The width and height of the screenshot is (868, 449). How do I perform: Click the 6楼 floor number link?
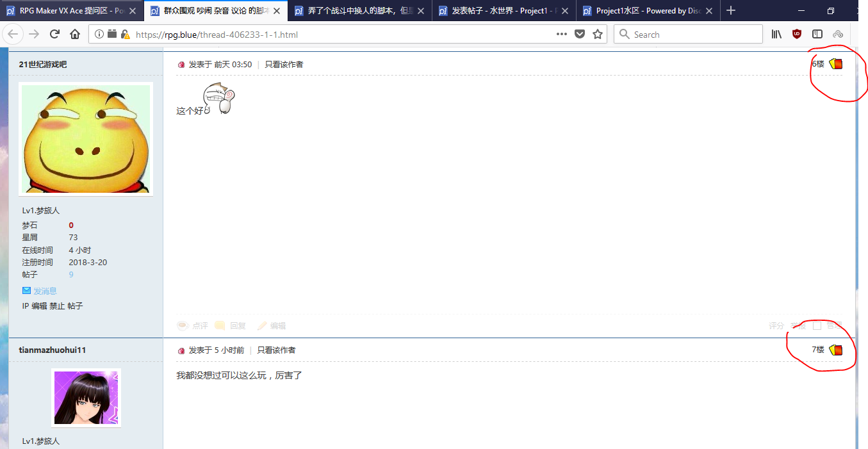818,64
